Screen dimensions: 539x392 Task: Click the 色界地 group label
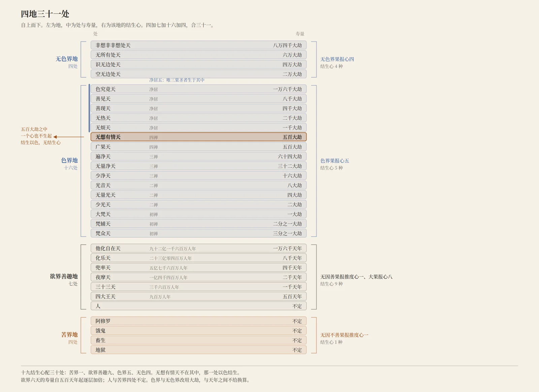coord(69,161)
